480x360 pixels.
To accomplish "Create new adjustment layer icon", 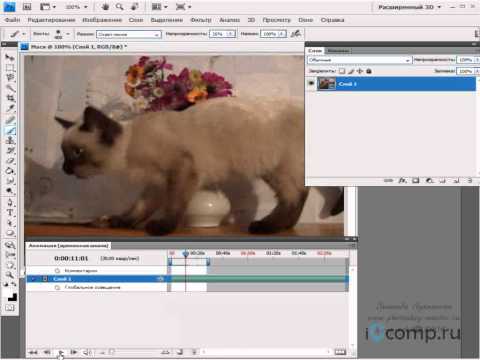I will click(429, 180).
